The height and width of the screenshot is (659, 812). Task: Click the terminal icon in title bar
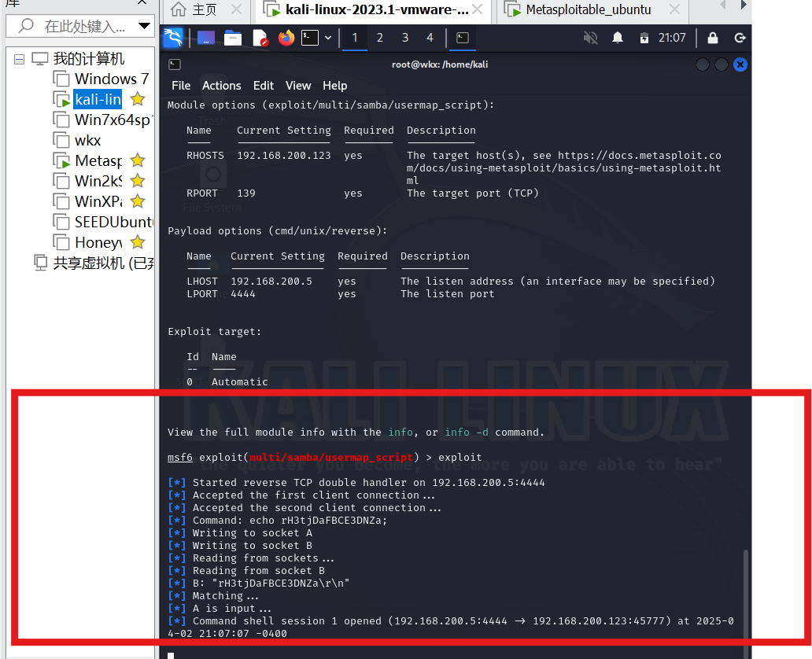click(175, 64)
